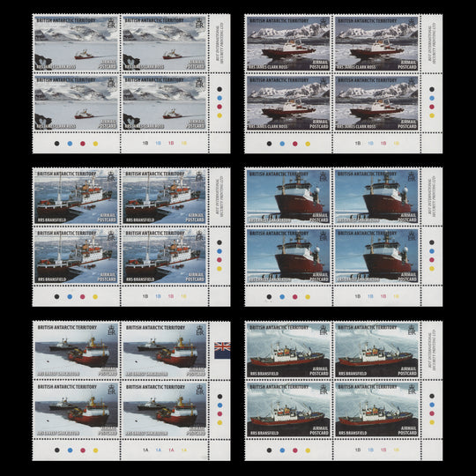Open the Ernest Shackleton block with the red bow against blue sky
The width and height of the screenshot is (476, 476).
(x=344, y=237)
